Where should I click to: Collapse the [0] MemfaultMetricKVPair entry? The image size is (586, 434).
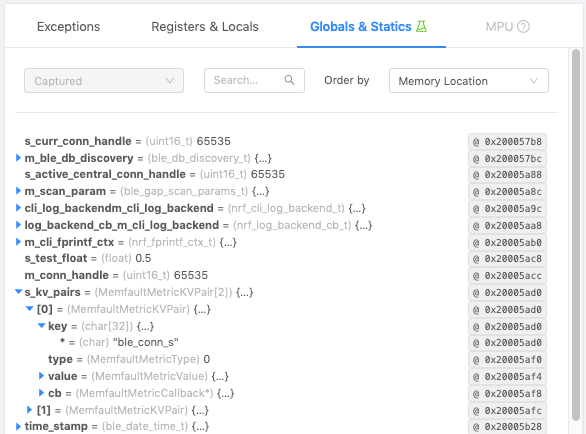(30, 308)
